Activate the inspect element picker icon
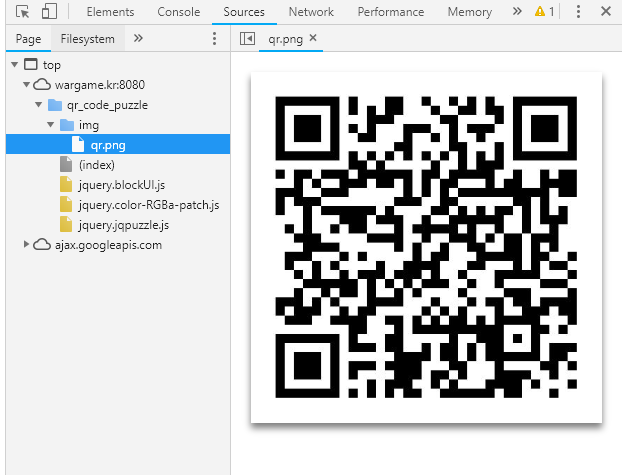622x475 pixels. (x=23, y=12)
